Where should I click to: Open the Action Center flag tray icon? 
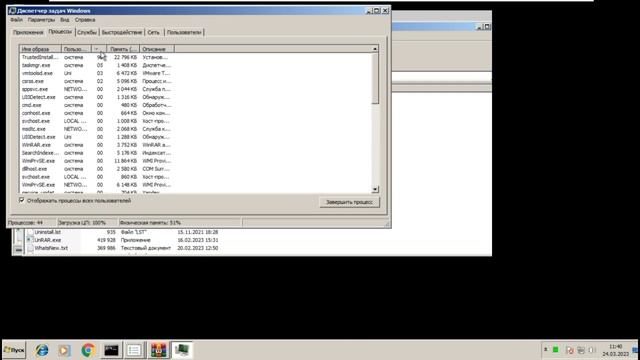point(570,350)
